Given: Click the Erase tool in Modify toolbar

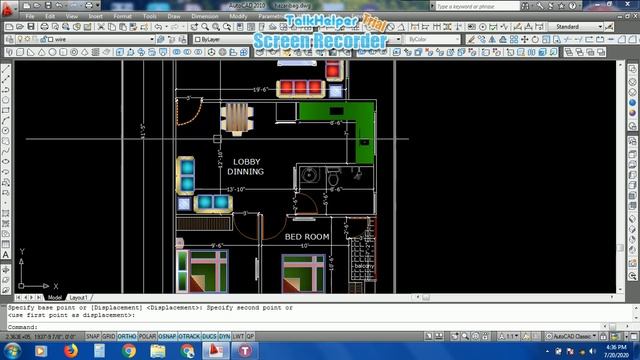Looking at the screenshot, I should coord(471,39).
